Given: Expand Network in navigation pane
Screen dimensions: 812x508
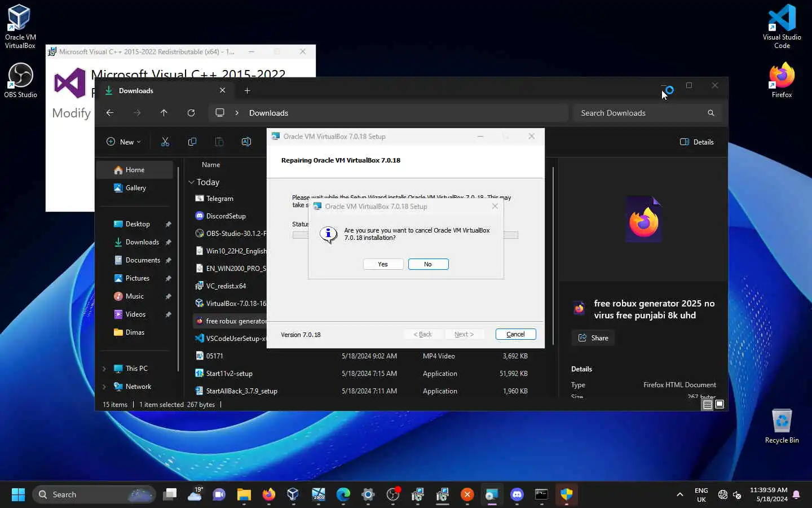Looking at the screenshot, I should (104, 387).
